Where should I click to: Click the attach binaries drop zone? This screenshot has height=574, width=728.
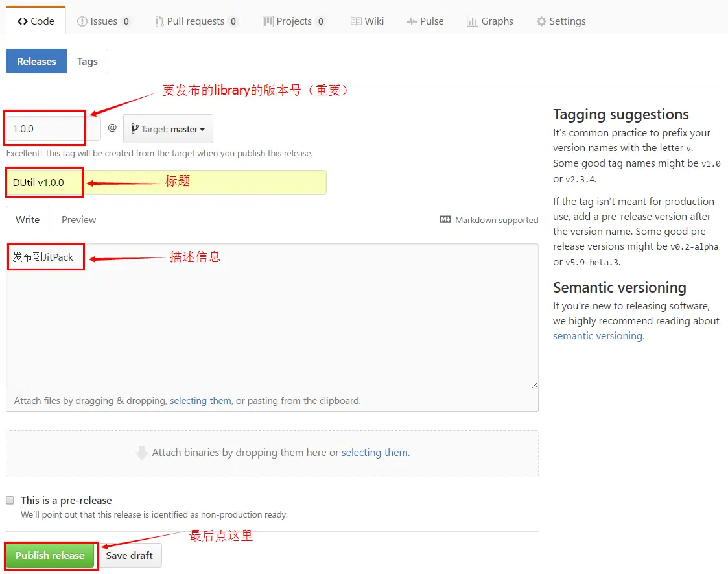(x=272, y=454)
